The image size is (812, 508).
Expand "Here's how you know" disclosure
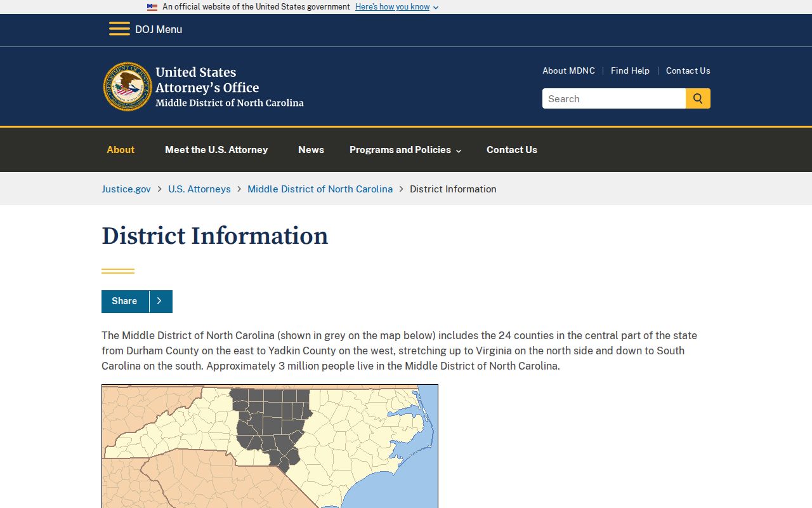[396, 7]
